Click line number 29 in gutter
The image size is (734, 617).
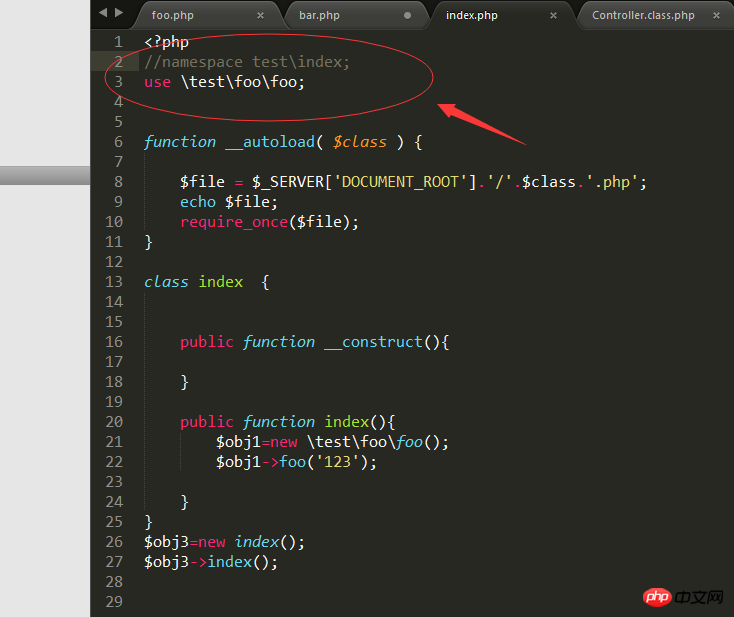pos(114,602)
